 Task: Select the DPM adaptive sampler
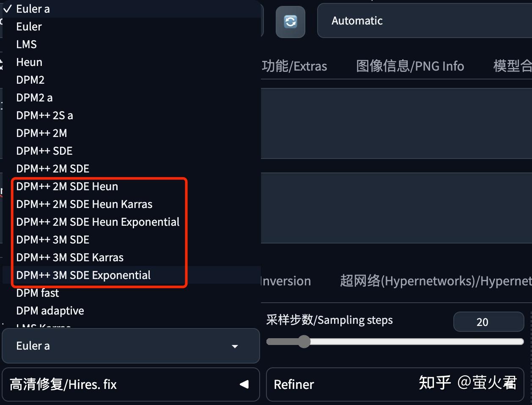(50, 310)
